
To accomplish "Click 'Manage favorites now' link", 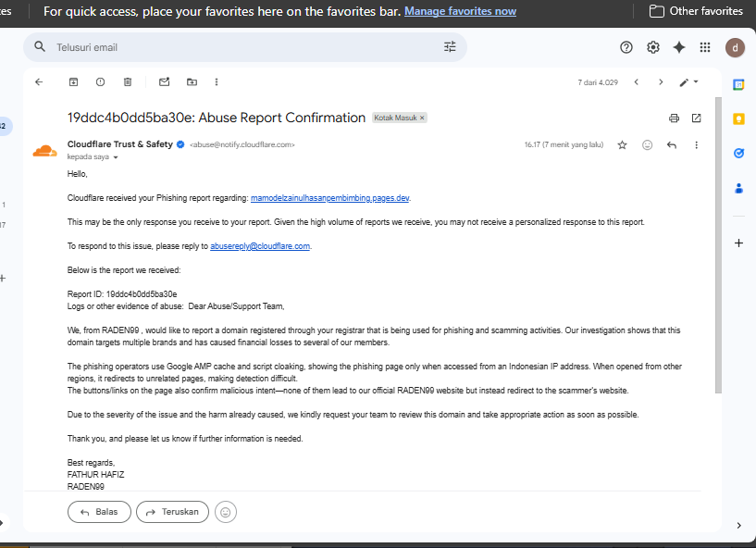I will (460, 11).
